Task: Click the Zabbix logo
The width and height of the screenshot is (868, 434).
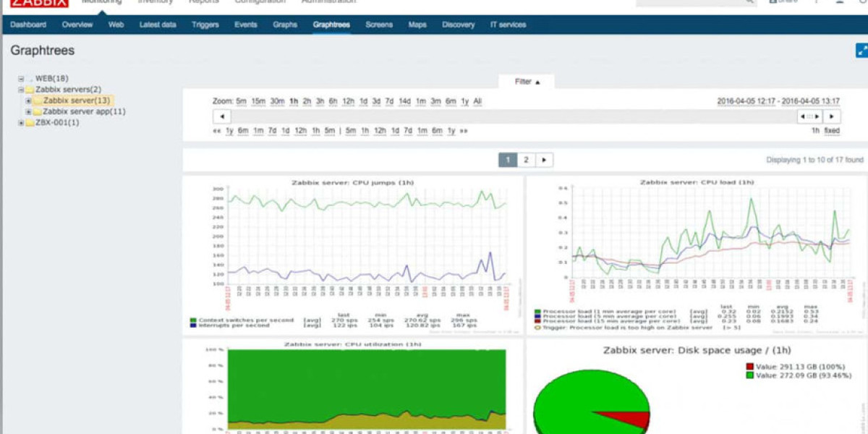Action: [40, 2]
